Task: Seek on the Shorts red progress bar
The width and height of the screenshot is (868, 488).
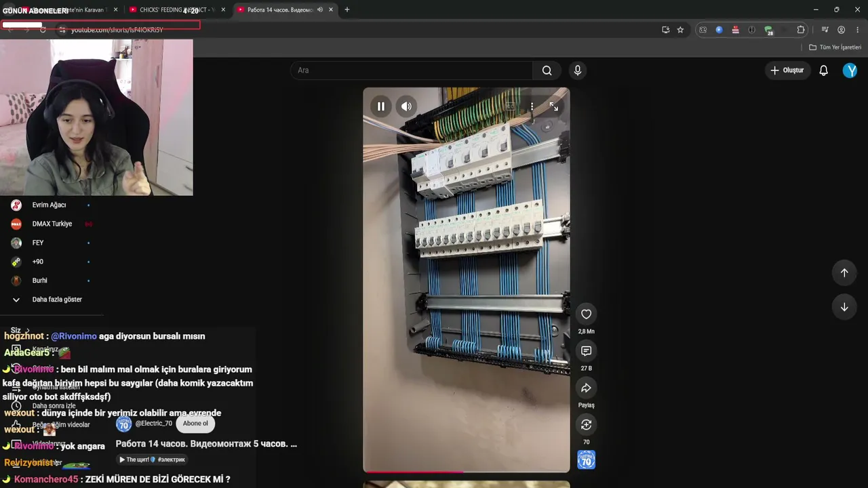Action: (x=467, y=472)
